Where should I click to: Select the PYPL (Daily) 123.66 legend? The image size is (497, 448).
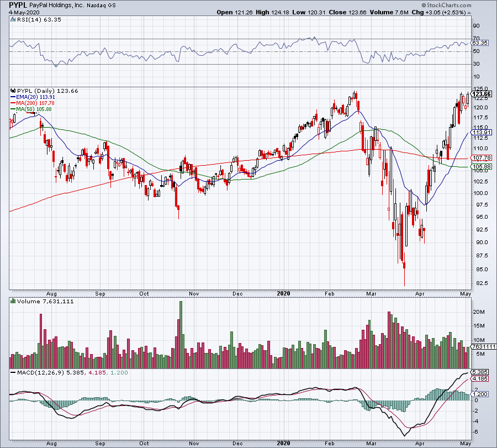[x=47, y=91]
